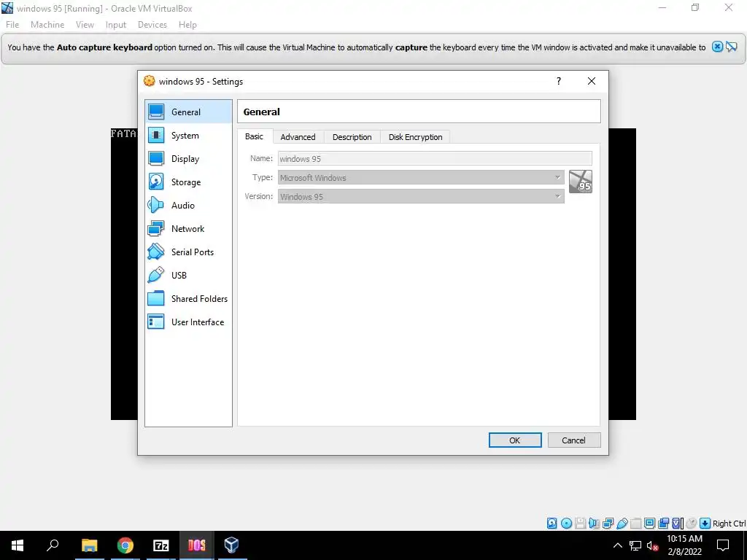This screenshot has height=560, width=747.
Task: Open General section in settings sidebar
Action: (x=188, y=112)
